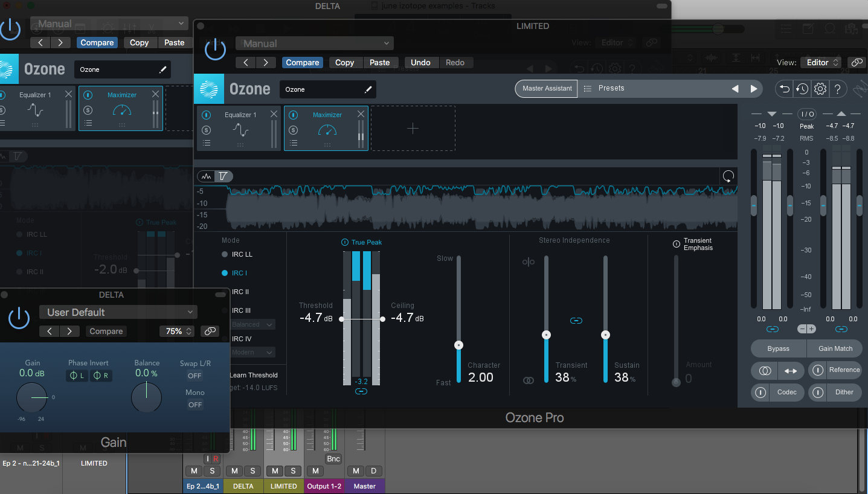Image resolution: width=868 pixels, height=494 pixels.
Task: Toggle Reference power button
Action: tap(818, 370)
